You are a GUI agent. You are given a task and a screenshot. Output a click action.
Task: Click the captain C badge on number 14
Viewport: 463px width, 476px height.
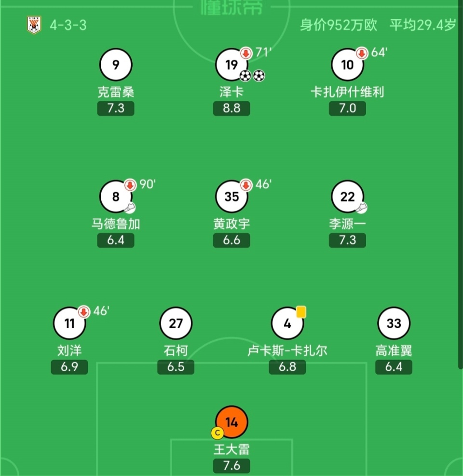coord(218,433)
